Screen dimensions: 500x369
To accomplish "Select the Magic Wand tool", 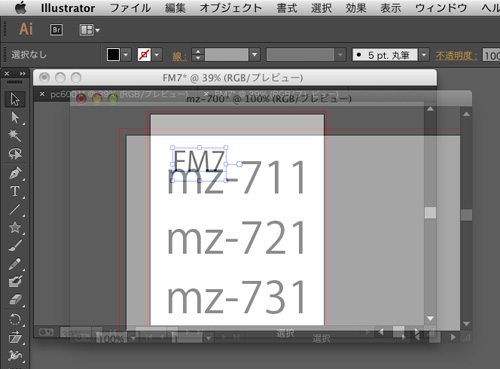I will 15,135.
